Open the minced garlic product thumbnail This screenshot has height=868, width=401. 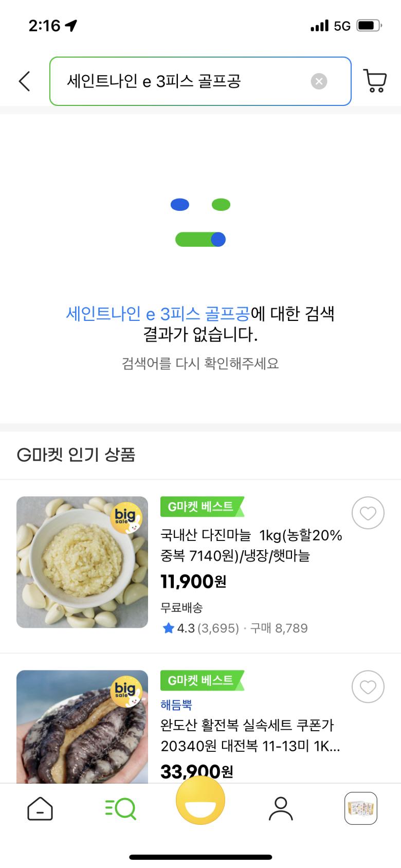[82, 562]
